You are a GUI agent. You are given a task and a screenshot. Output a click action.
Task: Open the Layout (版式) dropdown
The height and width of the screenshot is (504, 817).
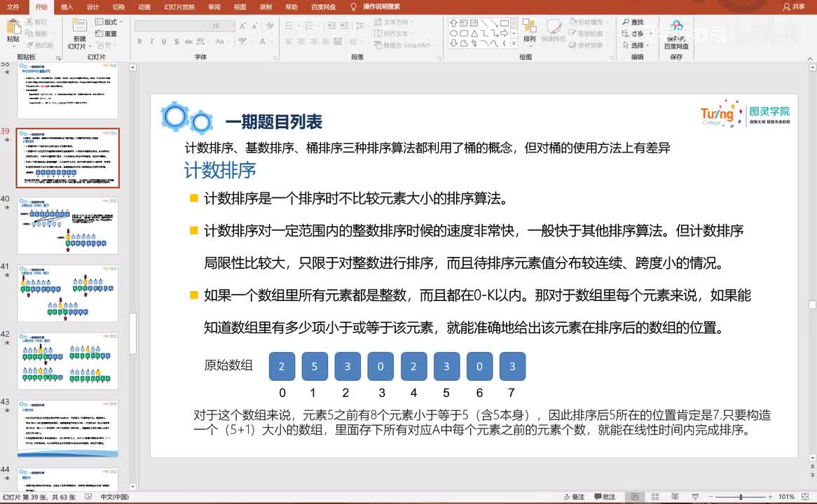point(109,22)
